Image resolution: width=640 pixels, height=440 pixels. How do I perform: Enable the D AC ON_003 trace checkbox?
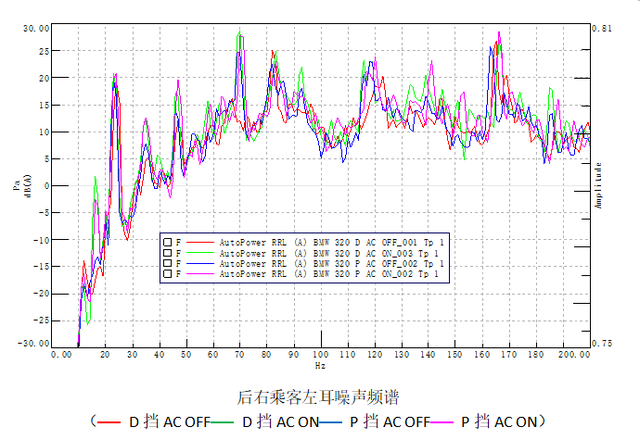[x=166, y=253]
